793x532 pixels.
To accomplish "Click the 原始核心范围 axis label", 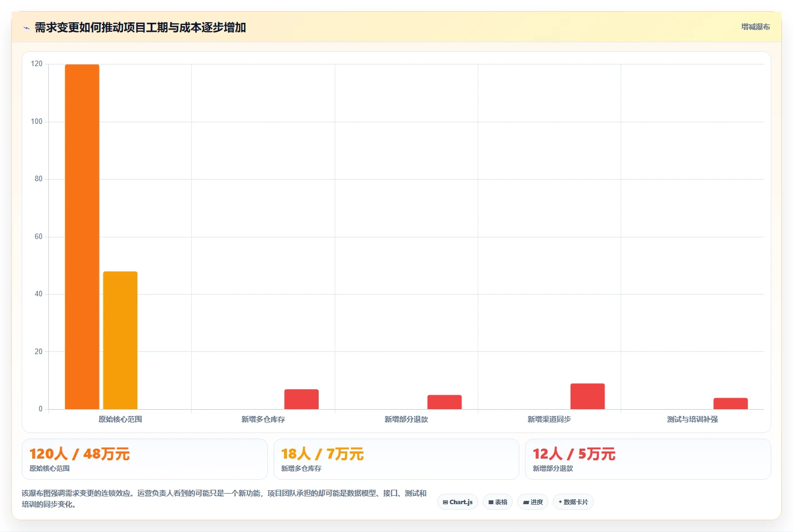I will pyautogui.click(x=120, y=419).
